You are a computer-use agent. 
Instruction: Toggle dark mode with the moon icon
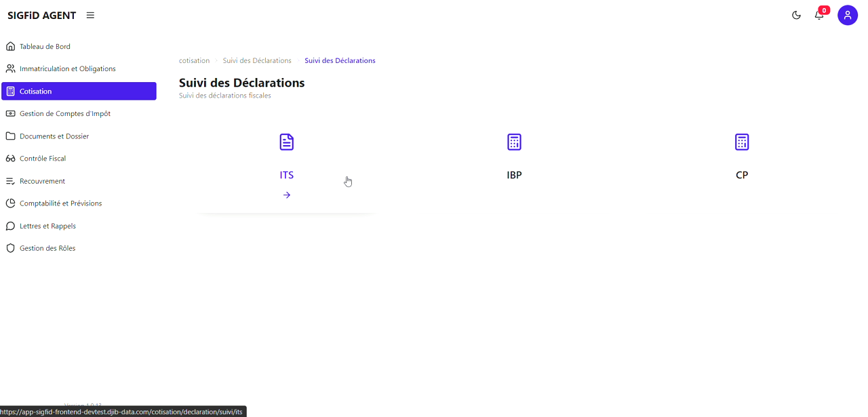796,15
